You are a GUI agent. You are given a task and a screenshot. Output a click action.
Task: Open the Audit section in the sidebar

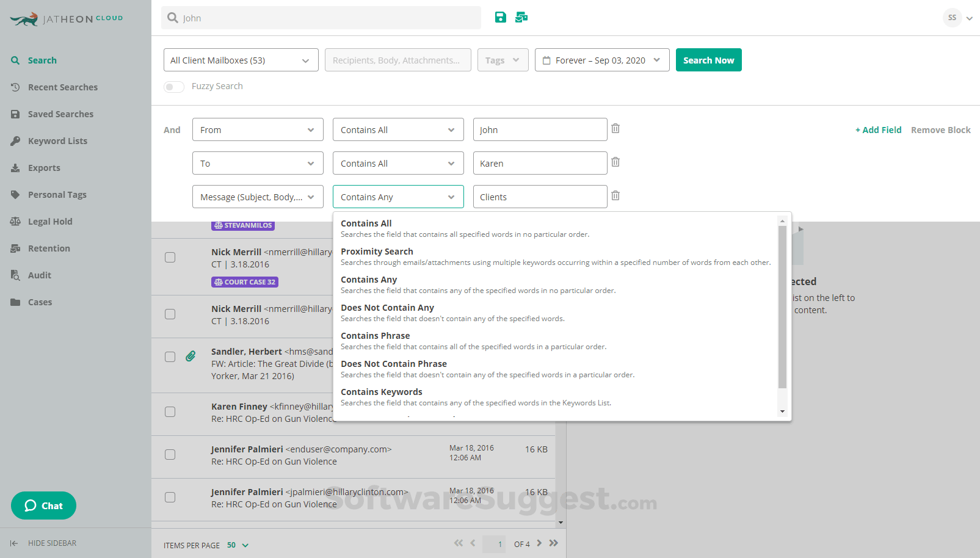pos(39,275)
